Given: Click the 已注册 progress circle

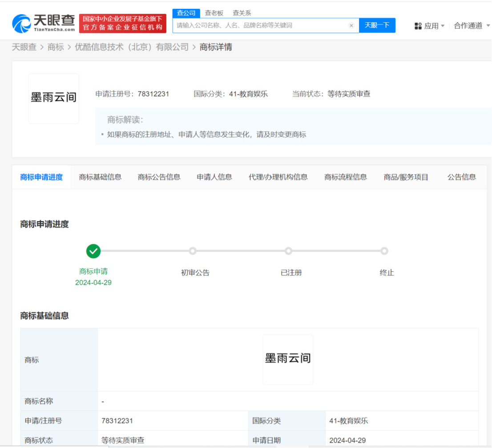Looking at the screenshot, I should (288, 251).
